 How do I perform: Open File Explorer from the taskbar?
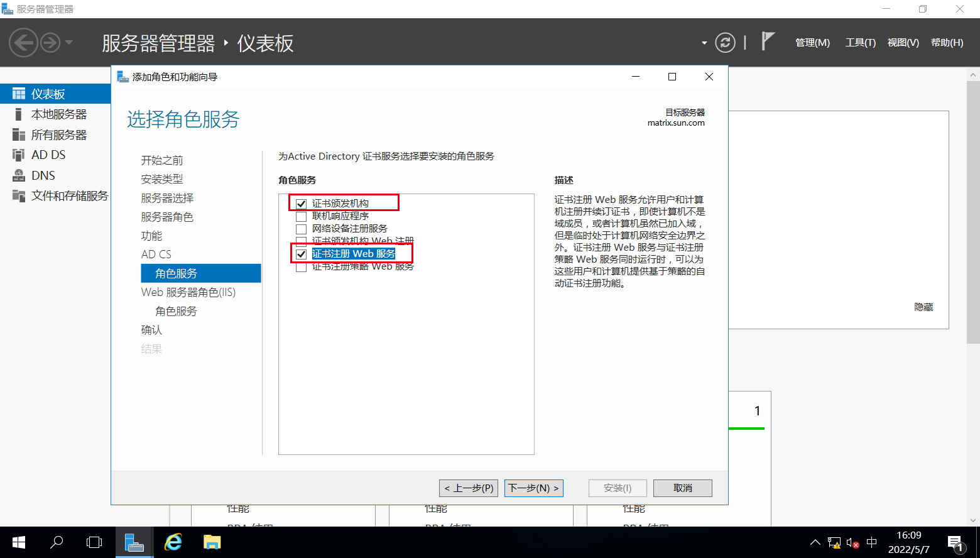212,542
